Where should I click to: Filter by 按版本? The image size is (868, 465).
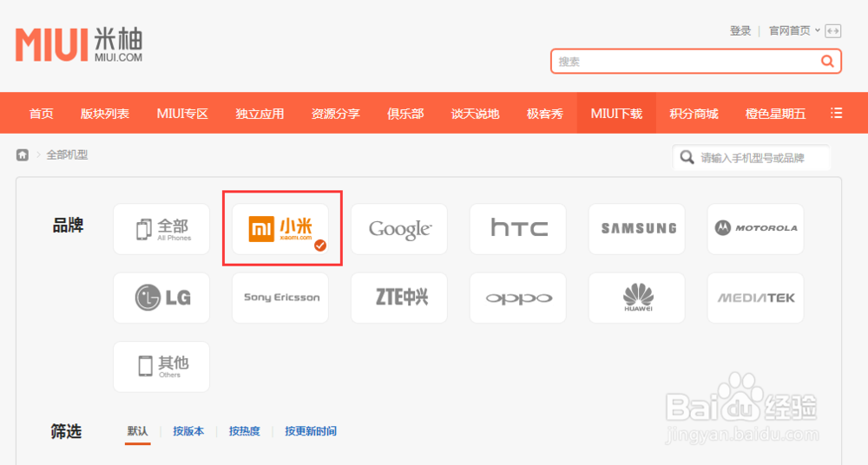coord(188,430)
